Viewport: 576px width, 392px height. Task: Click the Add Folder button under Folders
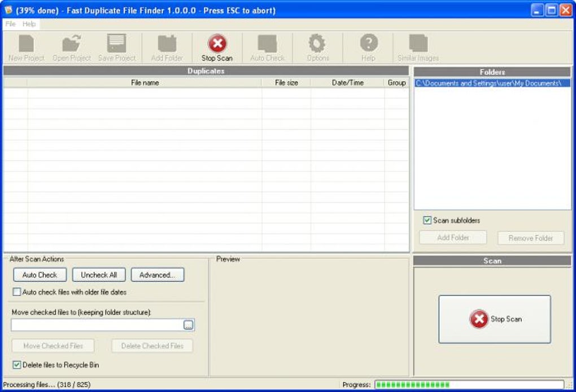pyautogui.click(x=453, y=237)
